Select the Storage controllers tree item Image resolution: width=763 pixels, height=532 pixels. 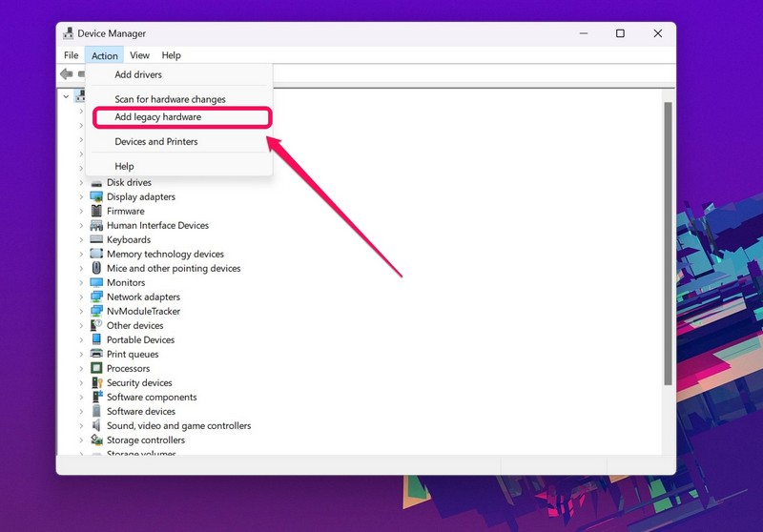pyautogui.click(x=145, y=440)
